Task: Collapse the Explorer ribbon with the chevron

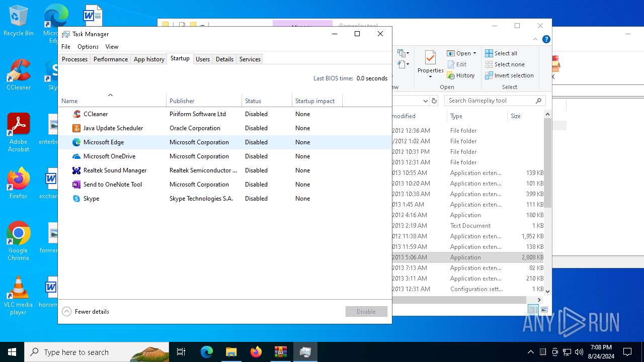Action: tap(535, 39)
